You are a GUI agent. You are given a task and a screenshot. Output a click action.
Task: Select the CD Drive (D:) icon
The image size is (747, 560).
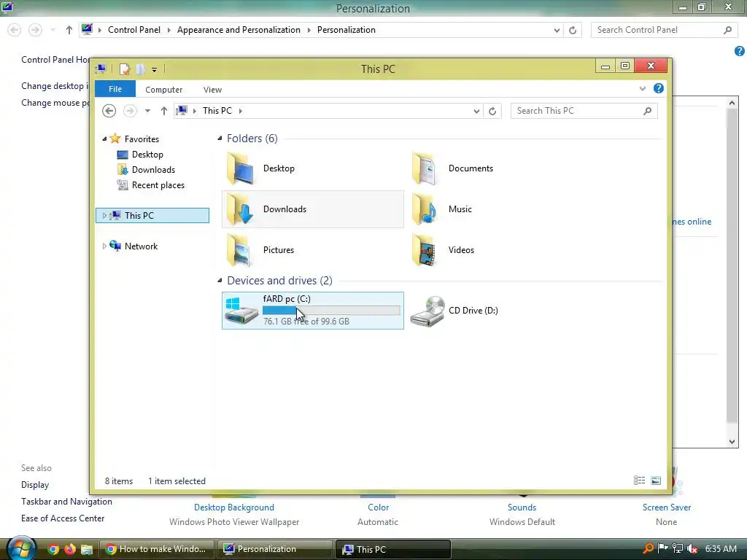427,311
